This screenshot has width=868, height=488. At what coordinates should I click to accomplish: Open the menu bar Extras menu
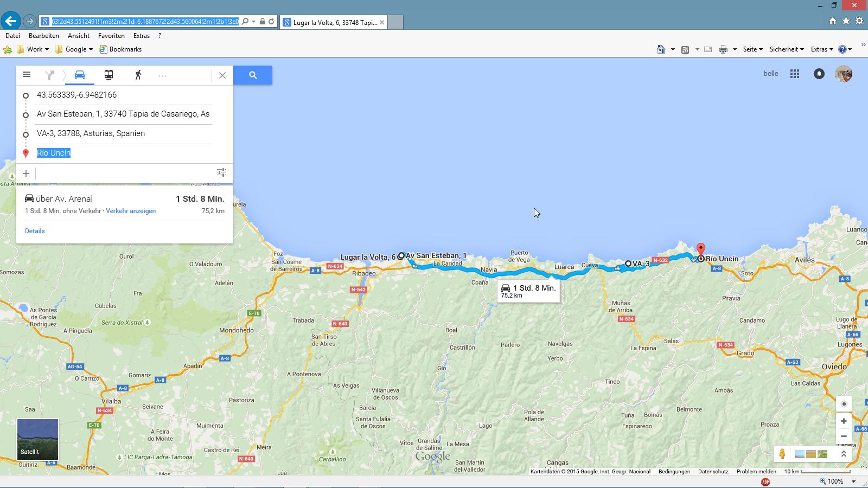click(x=142, y=36)
